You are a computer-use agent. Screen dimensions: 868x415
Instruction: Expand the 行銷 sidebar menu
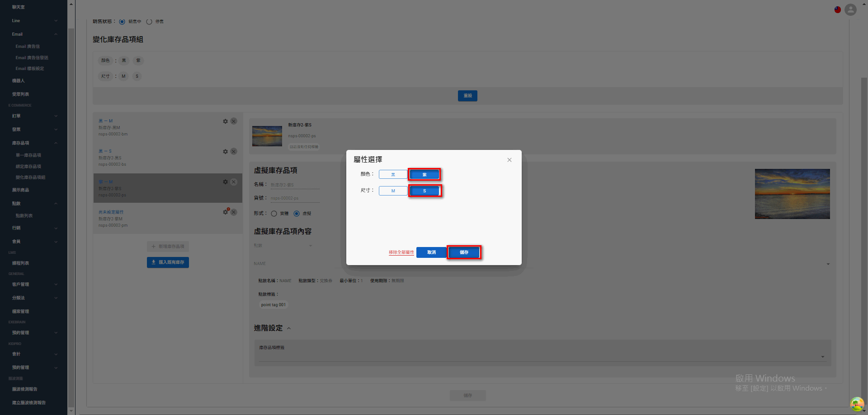(34, 228)
